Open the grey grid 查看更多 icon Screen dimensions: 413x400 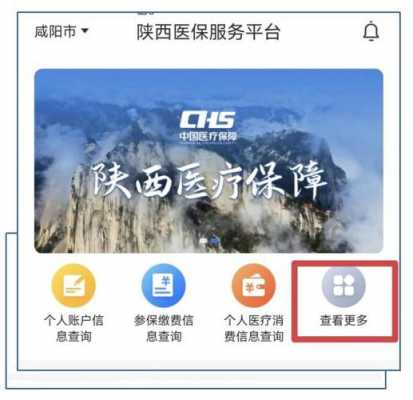point(344,285)
